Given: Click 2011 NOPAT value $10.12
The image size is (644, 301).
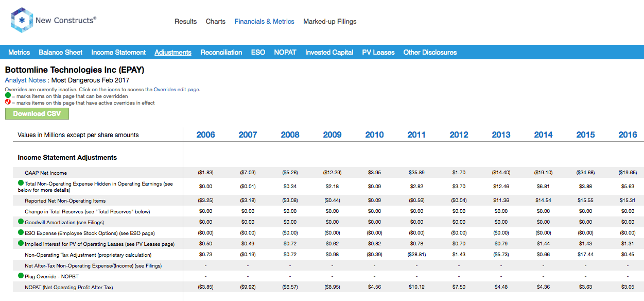Looking at the screenshot, I should coord(416,287).
